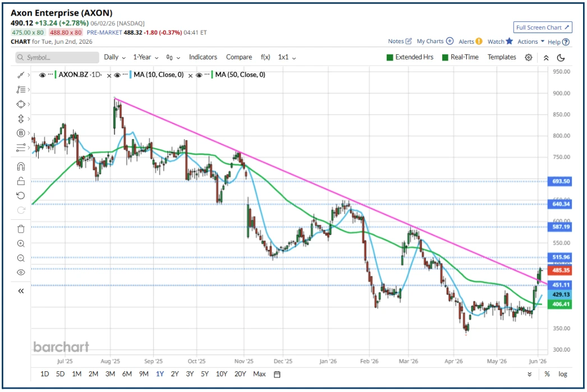
Task: Undo last drawing action
Action: point(21,196)
